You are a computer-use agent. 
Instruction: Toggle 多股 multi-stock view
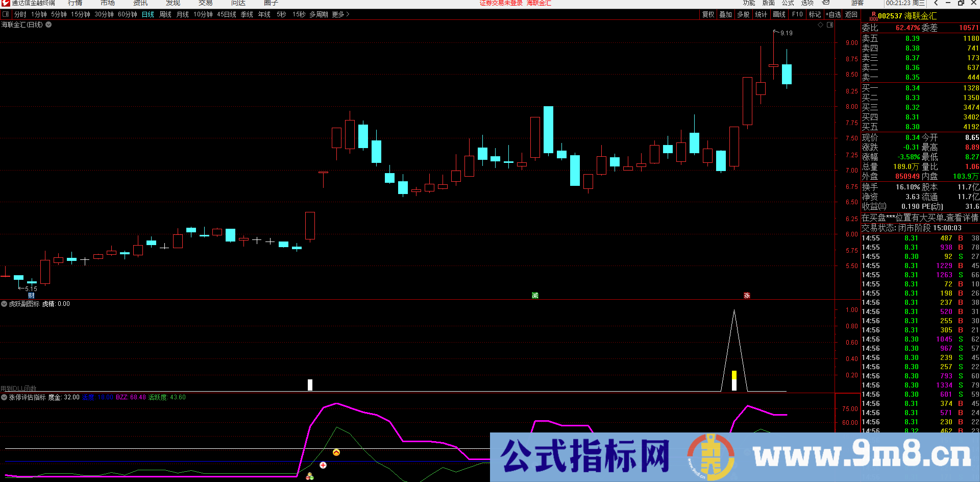pos(743,14)
